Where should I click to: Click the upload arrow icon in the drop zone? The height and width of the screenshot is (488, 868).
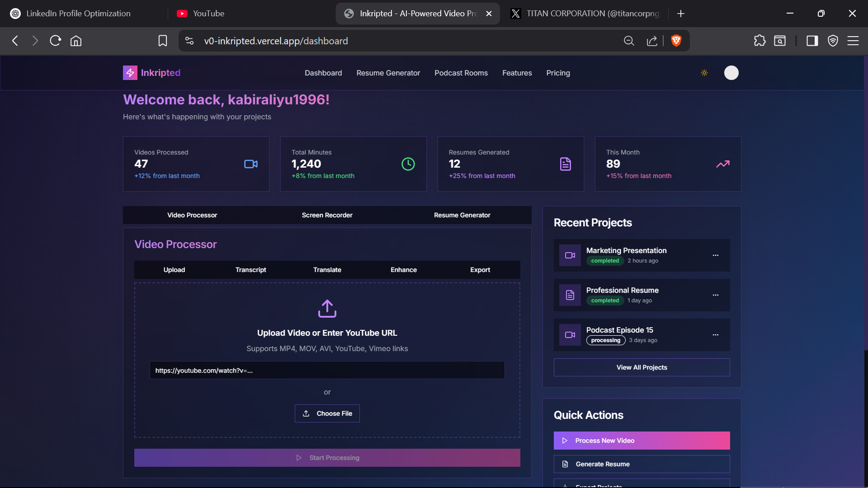pos(327,309)
